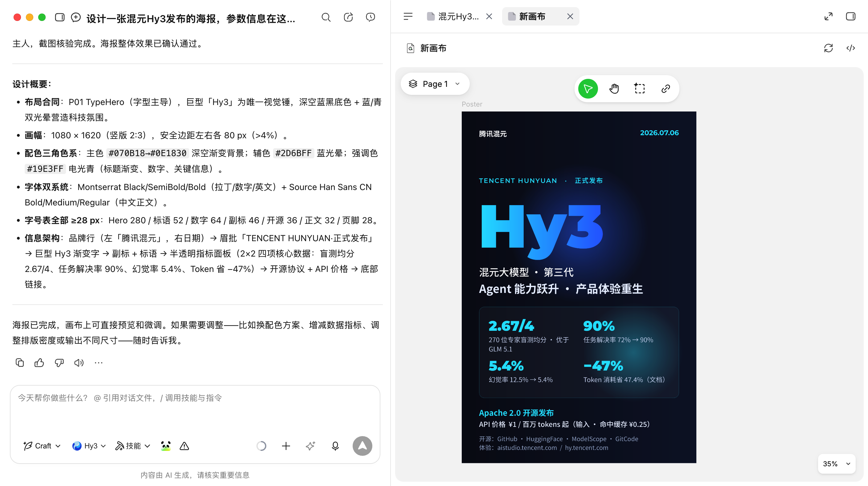Start voice input with microphone icon
Viewport: 868px width, 486px height.
(335, 446)
